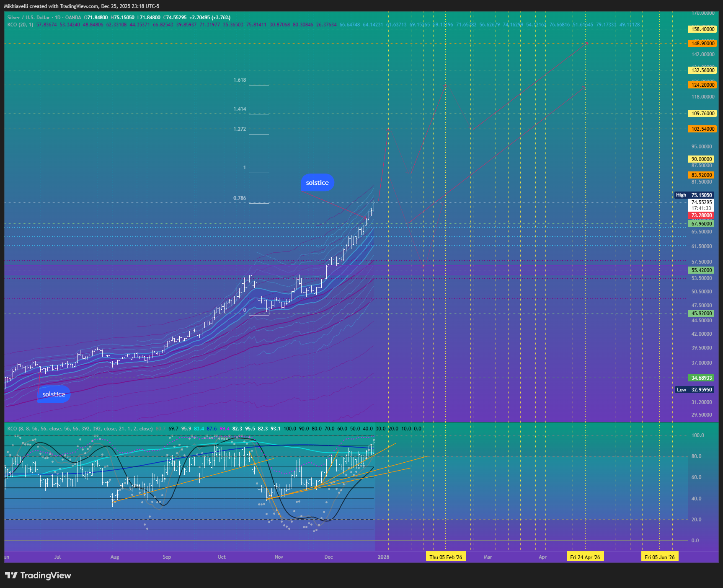
Task: Click the Dec label on time axis
Action: click(x=329, y=557)
